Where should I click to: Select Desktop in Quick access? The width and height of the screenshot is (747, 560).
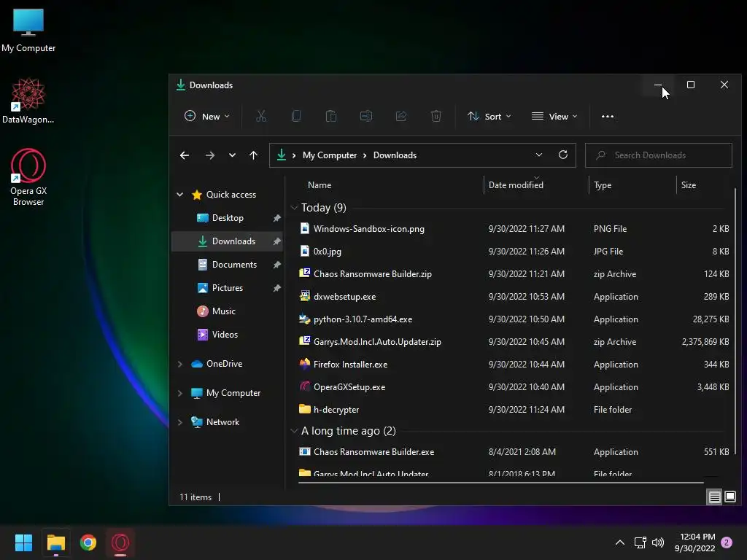228,218
